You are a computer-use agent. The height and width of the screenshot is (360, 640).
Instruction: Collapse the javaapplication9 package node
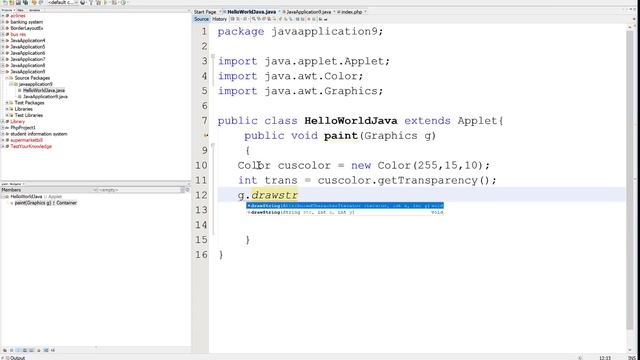coord(11,84)
